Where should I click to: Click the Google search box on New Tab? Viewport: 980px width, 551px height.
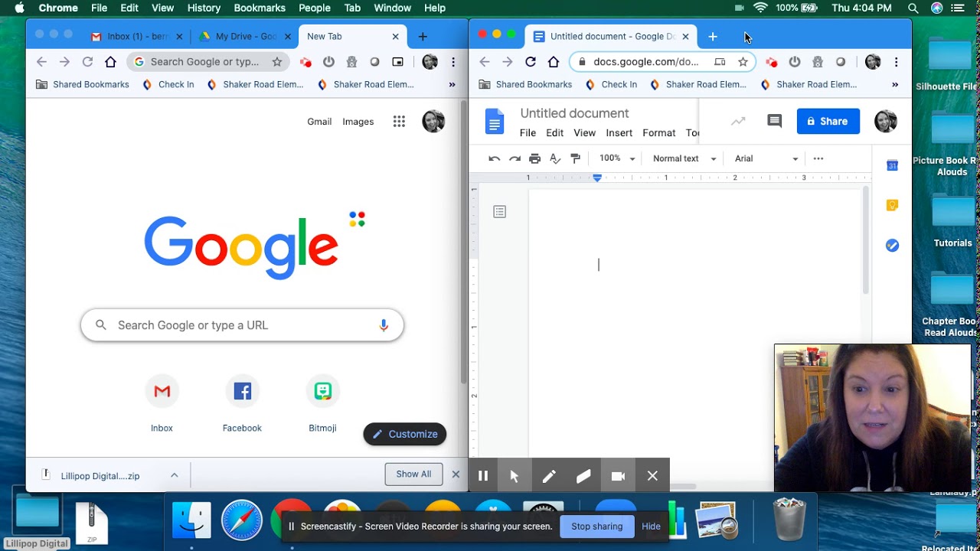point(242,325)
